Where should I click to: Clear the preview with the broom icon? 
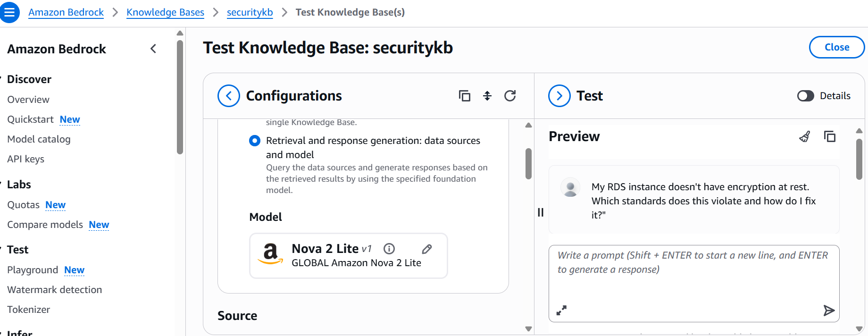tap(805, 136)
